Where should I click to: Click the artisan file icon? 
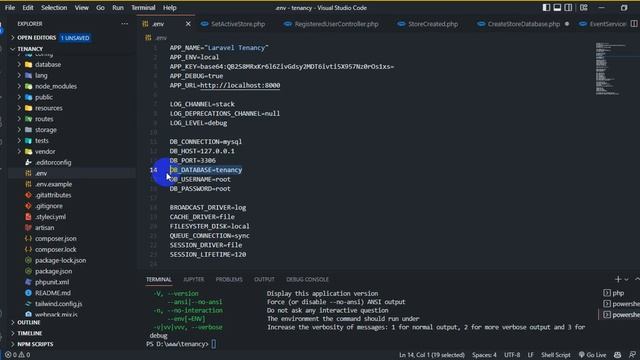[29, 227]
